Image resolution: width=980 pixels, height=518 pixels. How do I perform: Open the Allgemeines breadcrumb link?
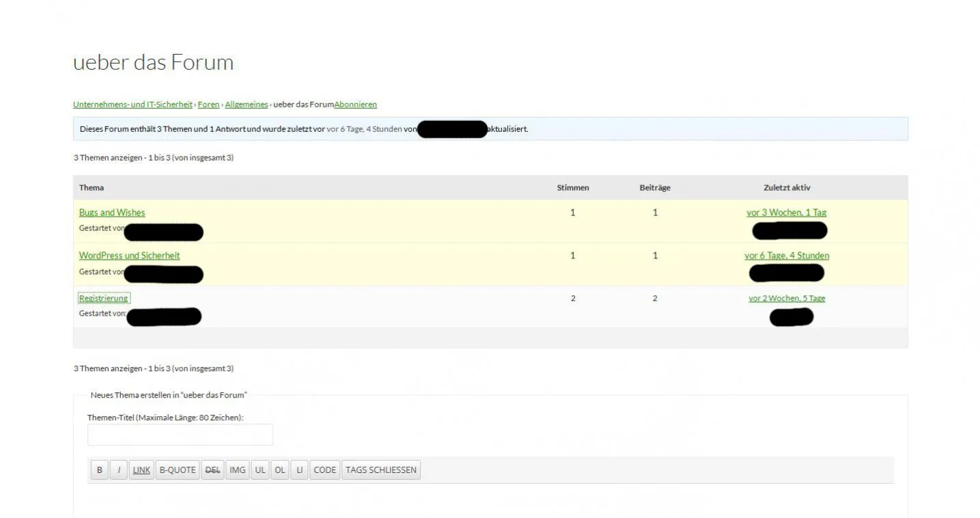(x=247, y=105)
